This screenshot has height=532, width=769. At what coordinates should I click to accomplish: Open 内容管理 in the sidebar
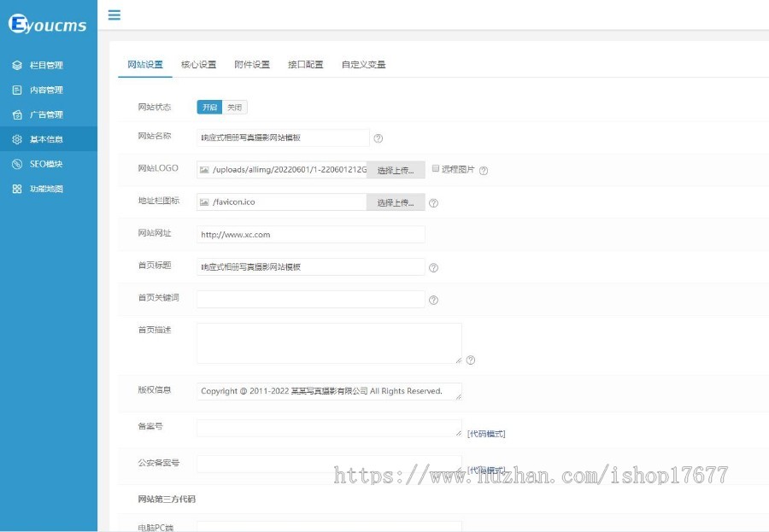click(49, 90)
